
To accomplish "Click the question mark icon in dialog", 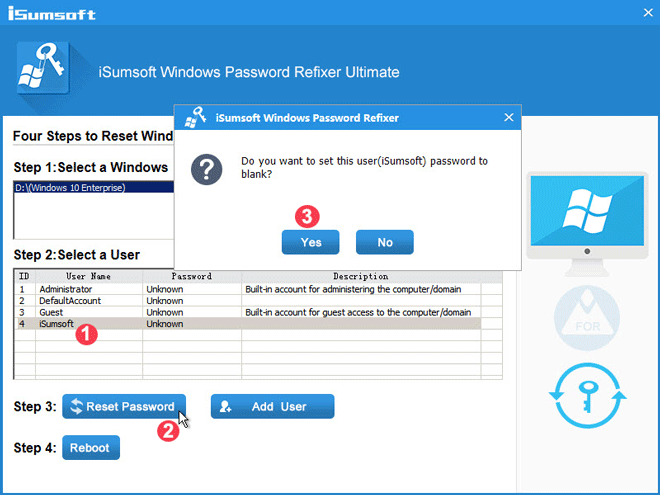I will click(x=206, y=169).
